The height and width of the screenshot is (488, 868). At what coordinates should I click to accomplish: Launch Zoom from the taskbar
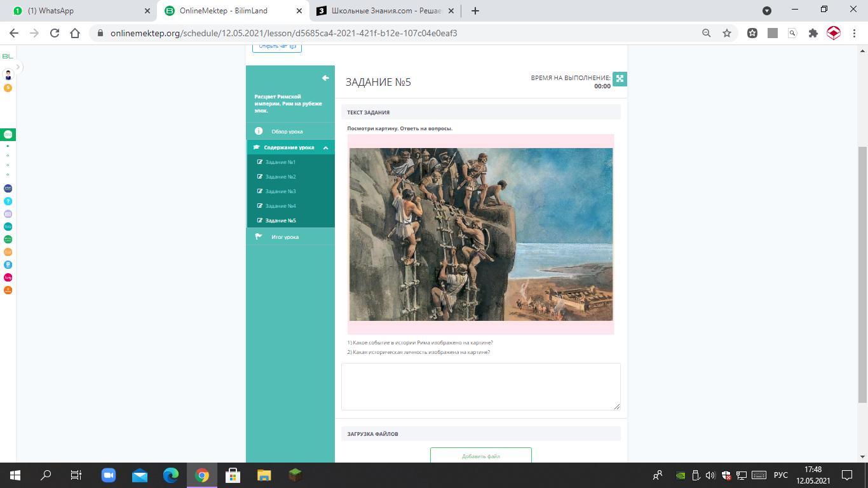coord(108,475)
